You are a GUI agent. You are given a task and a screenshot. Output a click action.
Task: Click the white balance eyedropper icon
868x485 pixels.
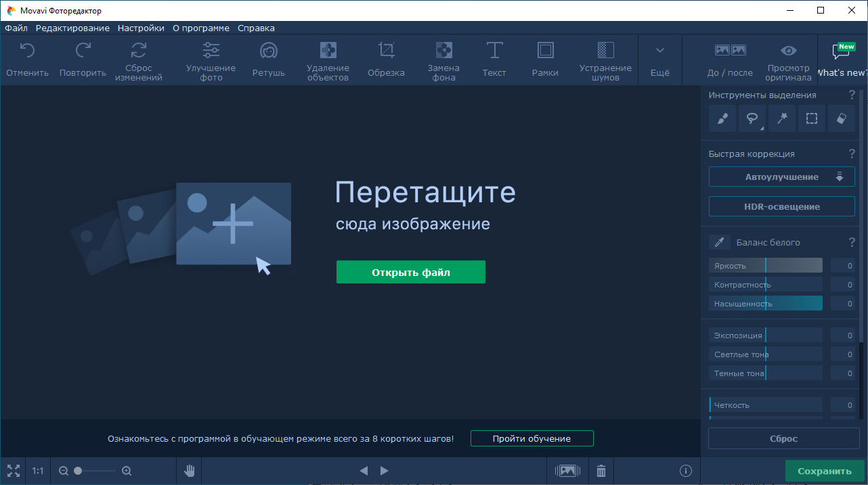tap(720, 242)
